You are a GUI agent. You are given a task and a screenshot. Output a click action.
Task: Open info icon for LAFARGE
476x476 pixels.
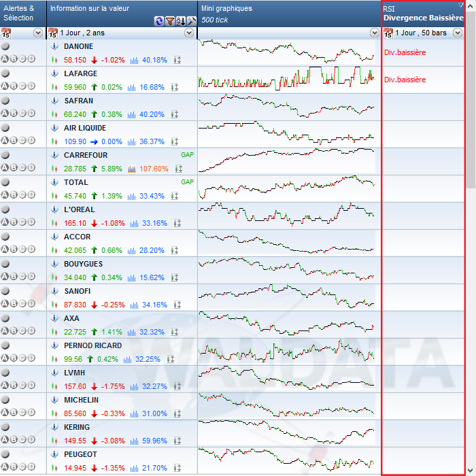[x=54, y=73]
